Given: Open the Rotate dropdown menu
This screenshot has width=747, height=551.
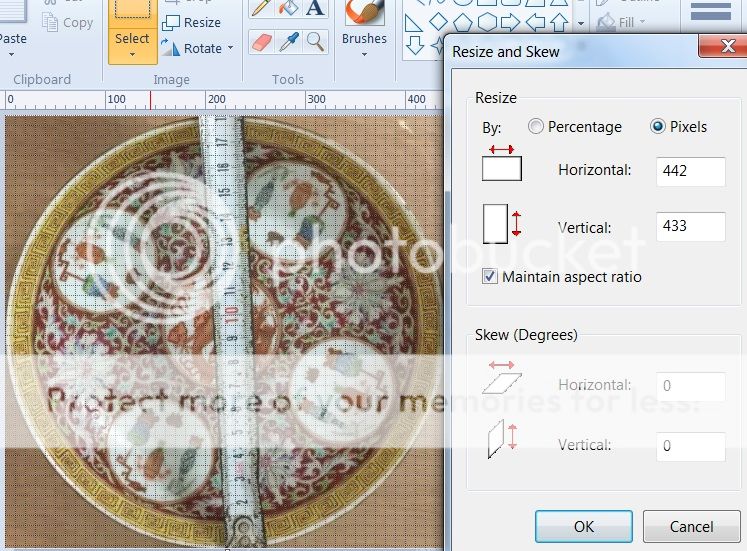Looking at the screenshot, I should click(x=229, y=48).
